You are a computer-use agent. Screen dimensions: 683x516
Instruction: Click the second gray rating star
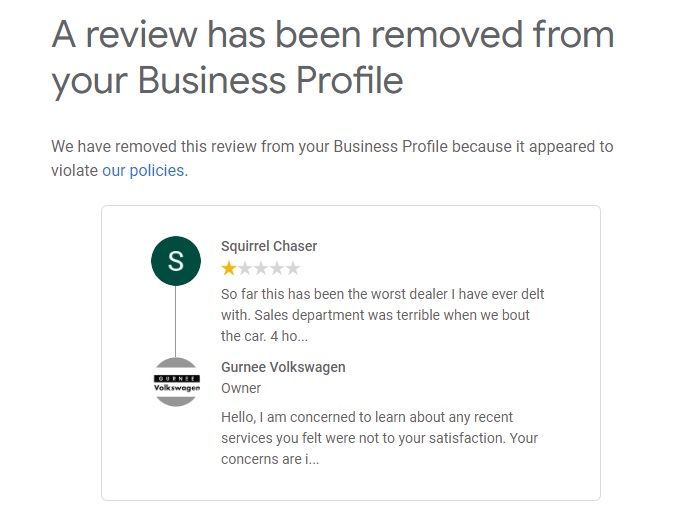[245, 268]
